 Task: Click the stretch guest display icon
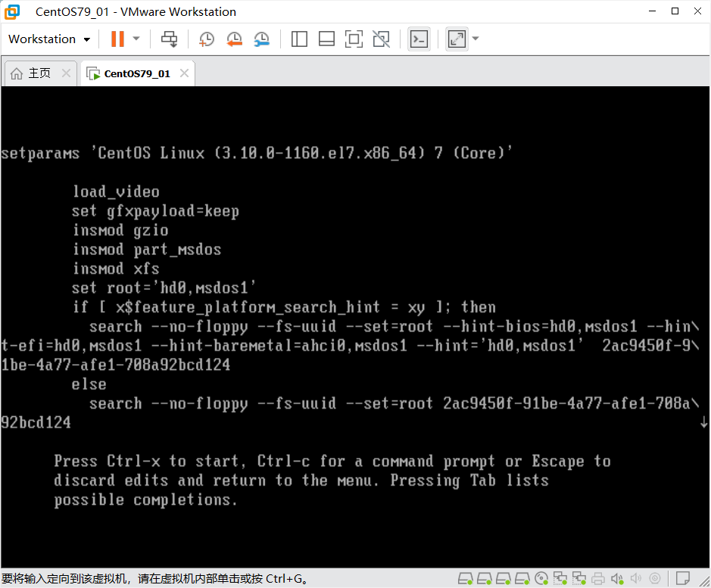coord(457,39)
